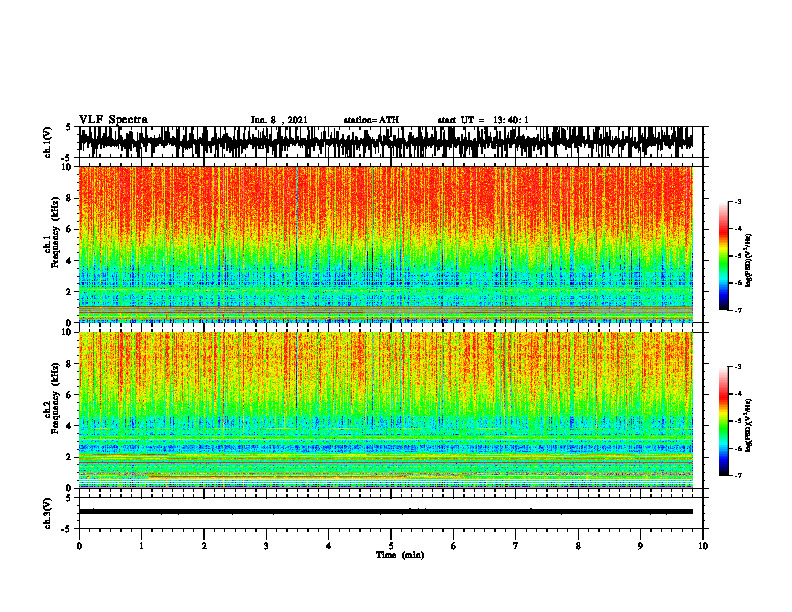Click time axis tick label "6"
792x612 pixels.
454,546
